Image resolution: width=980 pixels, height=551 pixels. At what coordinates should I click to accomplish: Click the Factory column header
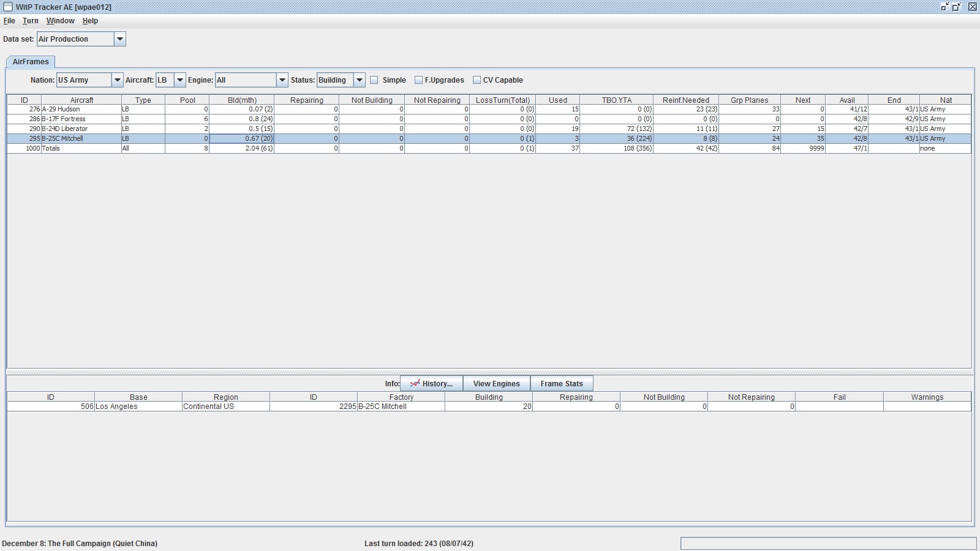(401, 397)
